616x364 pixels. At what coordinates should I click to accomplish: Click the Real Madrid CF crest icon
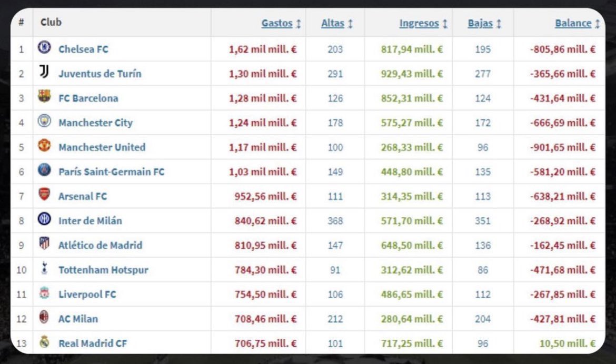tap(44, 341)
